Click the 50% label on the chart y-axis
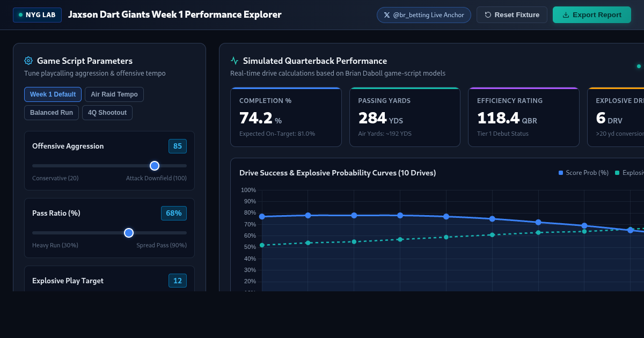 click(x=250, y=247)
